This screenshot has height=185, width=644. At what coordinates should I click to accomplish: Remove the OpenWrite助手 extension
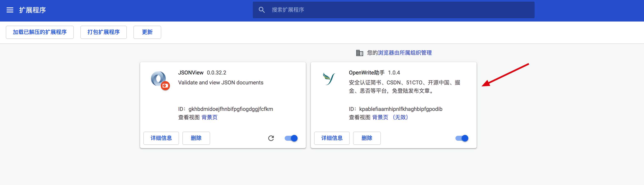click(x=367, y=138)
